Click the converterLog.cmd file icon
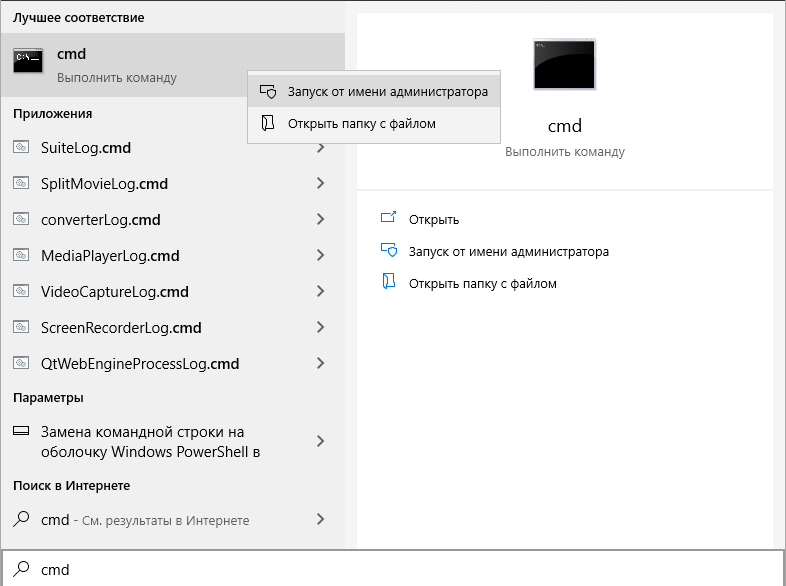Screen dimensions: 786x586 point(21,219)
